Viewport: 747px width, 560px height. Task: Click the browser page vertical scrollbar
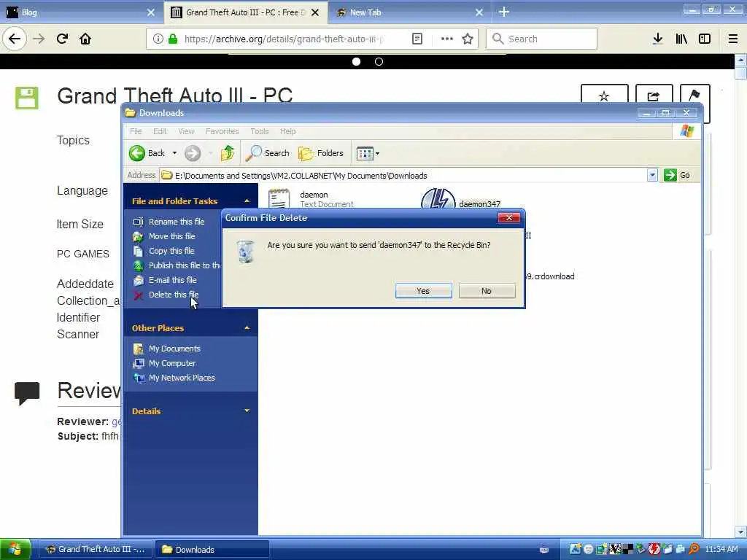tap(740, 295)
